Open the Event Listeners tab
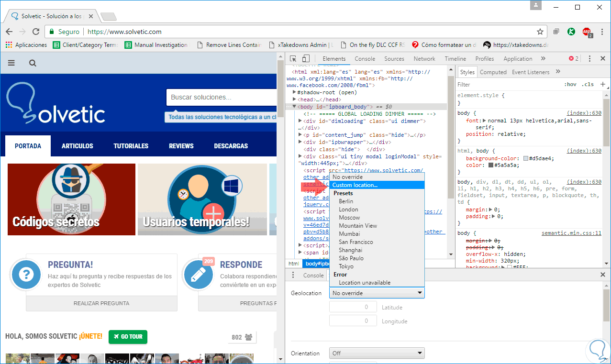611x364 pixels. [531, 72]
